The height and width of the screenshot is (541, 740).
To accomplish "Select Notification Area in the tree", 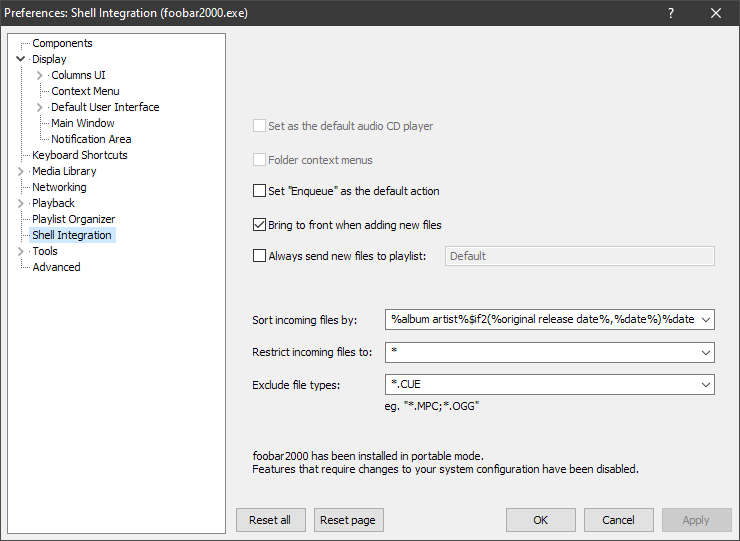I will click(91, 139).
